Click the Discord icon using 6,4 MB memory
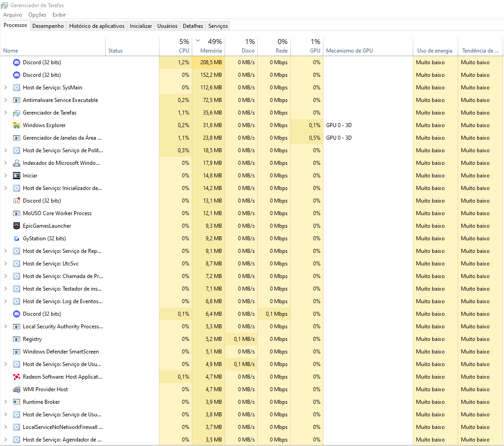 16,314
